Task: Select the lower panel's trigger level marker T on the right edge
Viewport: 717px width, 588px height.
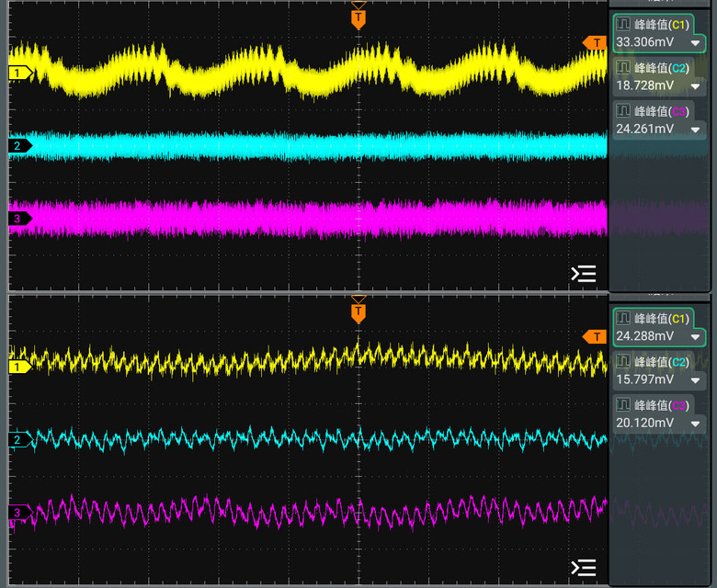Action: pos(595,336)
